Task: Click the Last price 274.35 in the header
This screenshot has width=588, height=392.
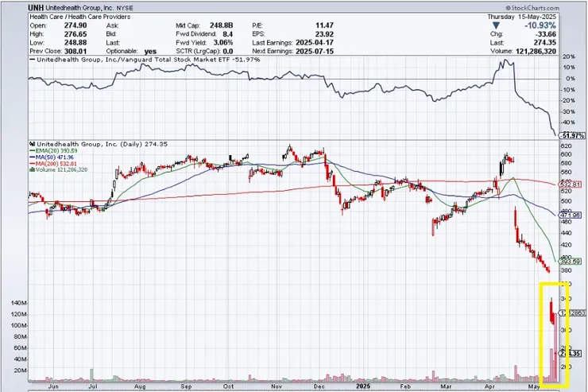Action: (x=545, y=42)
